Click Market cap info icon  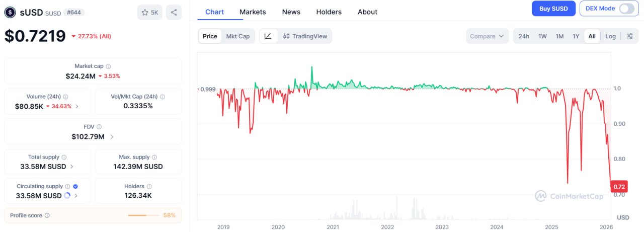(x=108, y=66)
